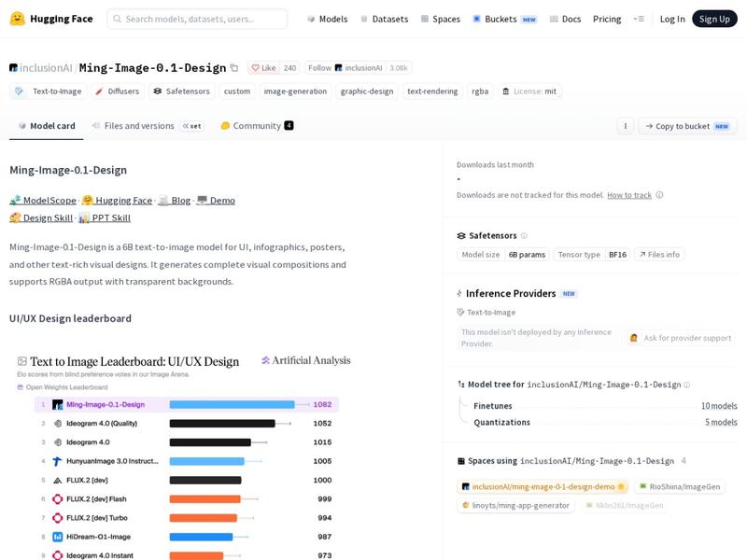The image size is (747, 560).
Task: Open the three-dot more options menu
Action: (x=626, y=126)
